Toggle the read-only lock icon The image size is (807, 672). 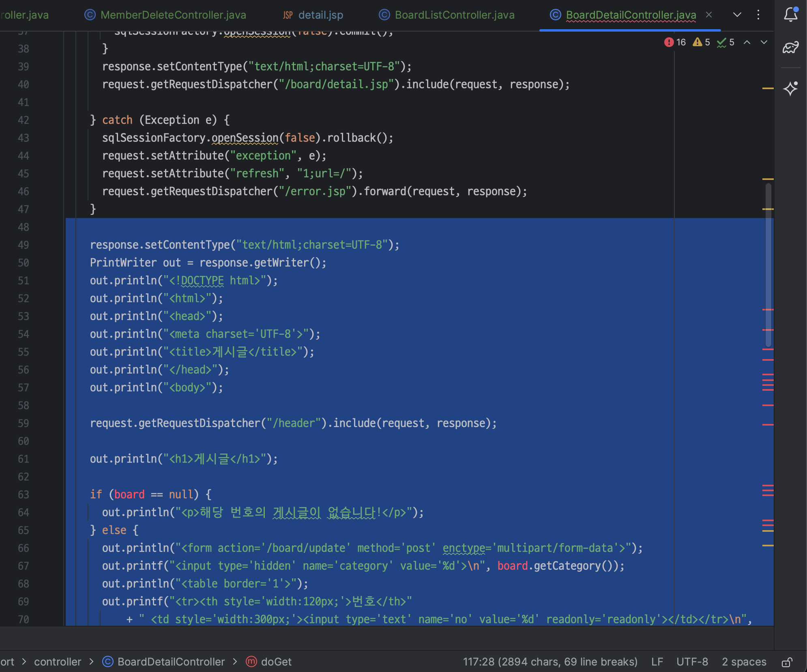pyautogui.click(x=787, y=662)
